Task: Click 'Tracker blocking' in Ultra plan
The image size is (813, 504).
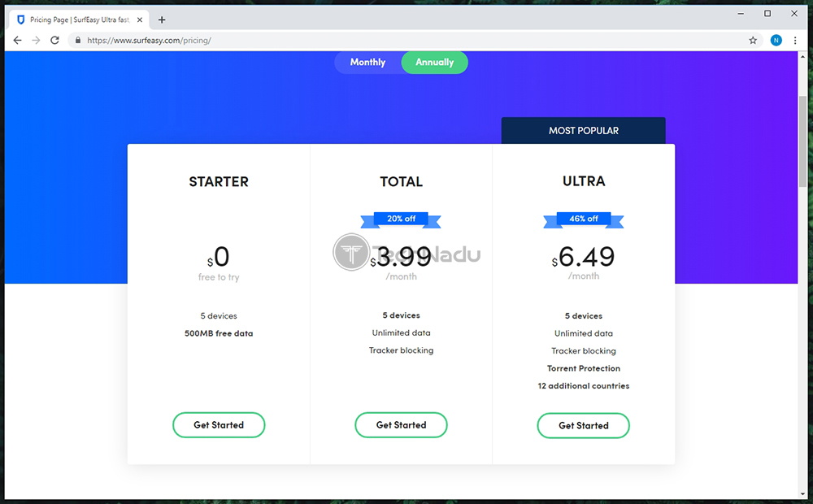Action: coord(584,351)
